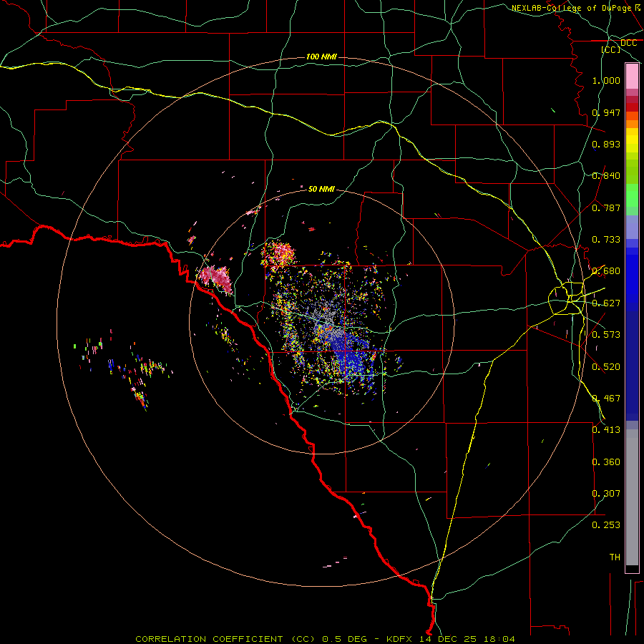Select the 0.520 scale value
This screenshot has width=644, height=644.
click(606, 367)
